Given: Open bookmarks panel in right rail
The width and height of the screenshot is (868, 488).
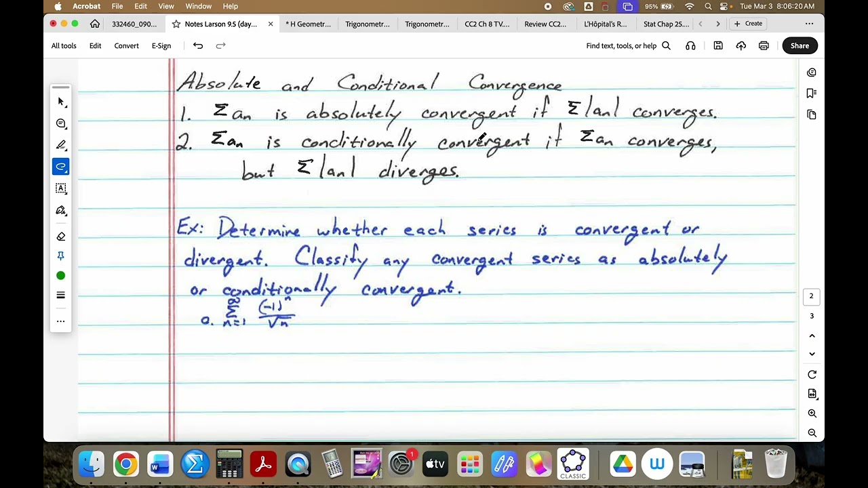Looking at the screenshot, I should point(812,93).
